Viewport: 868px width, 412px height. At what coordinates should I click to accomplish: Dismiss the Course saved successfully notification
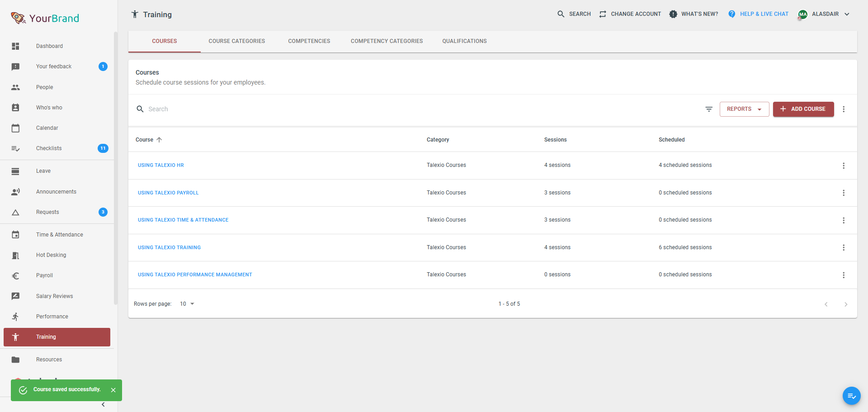(113, 390)
